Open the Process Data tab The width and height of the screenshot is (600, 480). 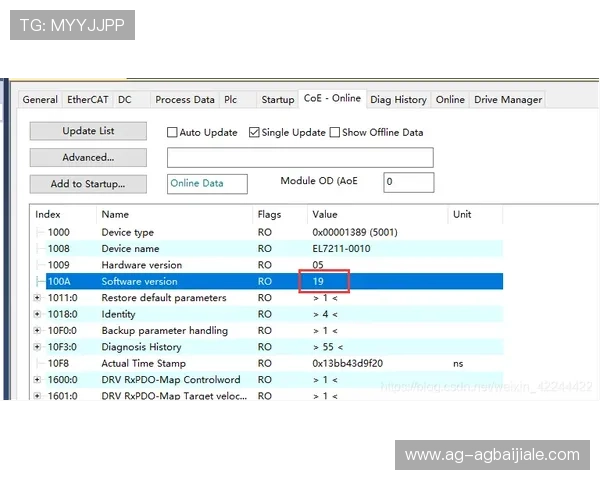point(185,100)
